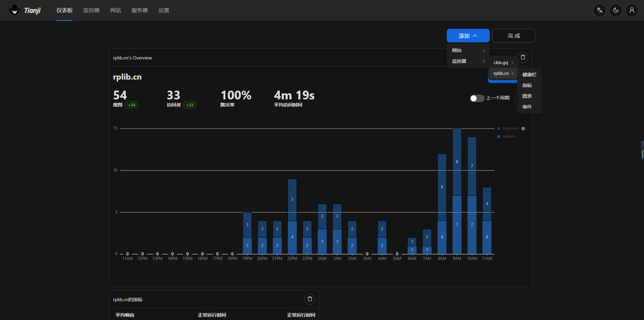
Task: Click the pageview legend color settings icon
Action: click(x=523, y=129)
